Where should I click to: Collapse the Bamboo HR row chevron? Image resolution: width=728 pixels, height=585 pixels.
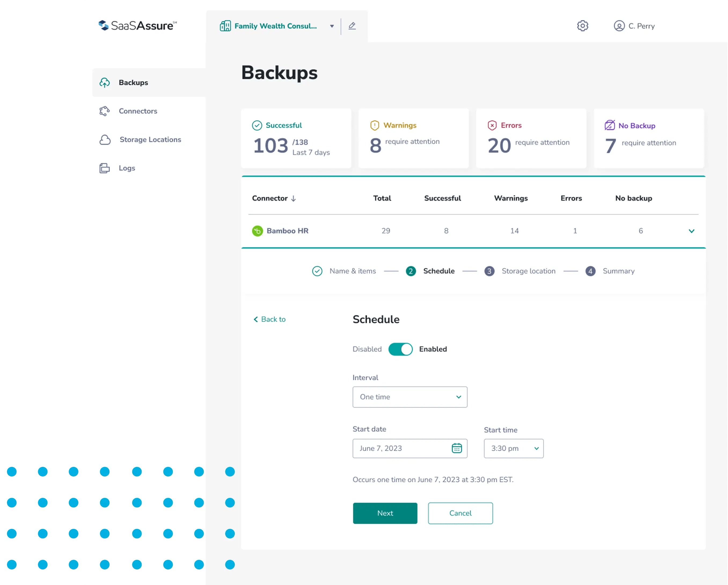692,231
